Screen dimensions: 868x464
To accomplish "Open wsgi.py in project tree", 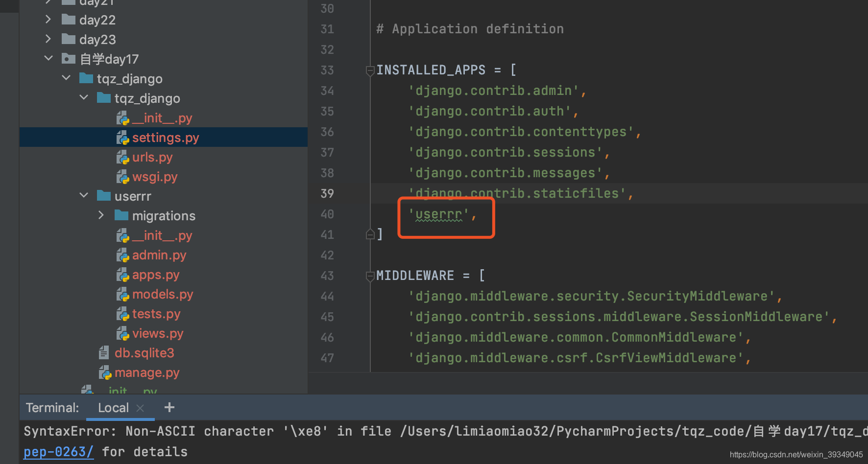I will [155, 177].
